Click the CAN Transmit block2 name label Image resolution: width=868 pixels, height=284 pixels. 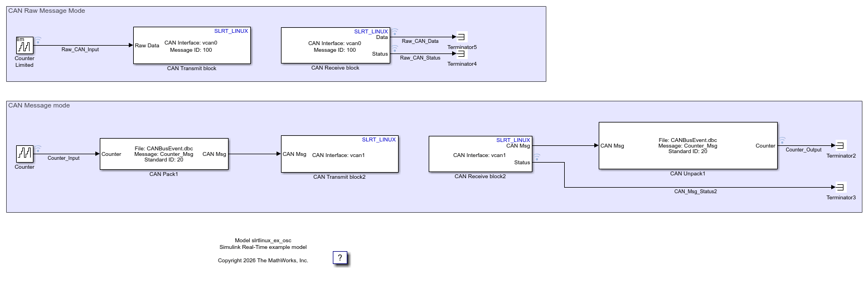pyautogui.click(x=340, y=177)
